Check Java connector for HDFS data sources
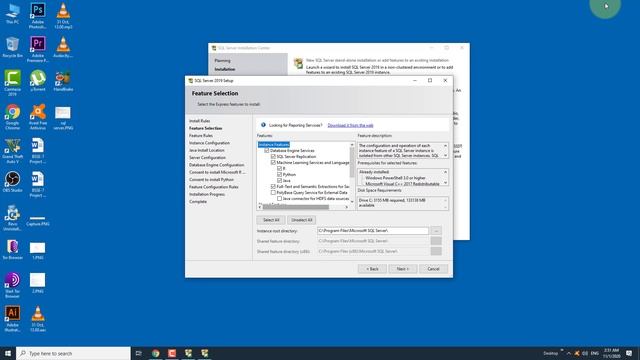640x360 pixels. point(280,198)
